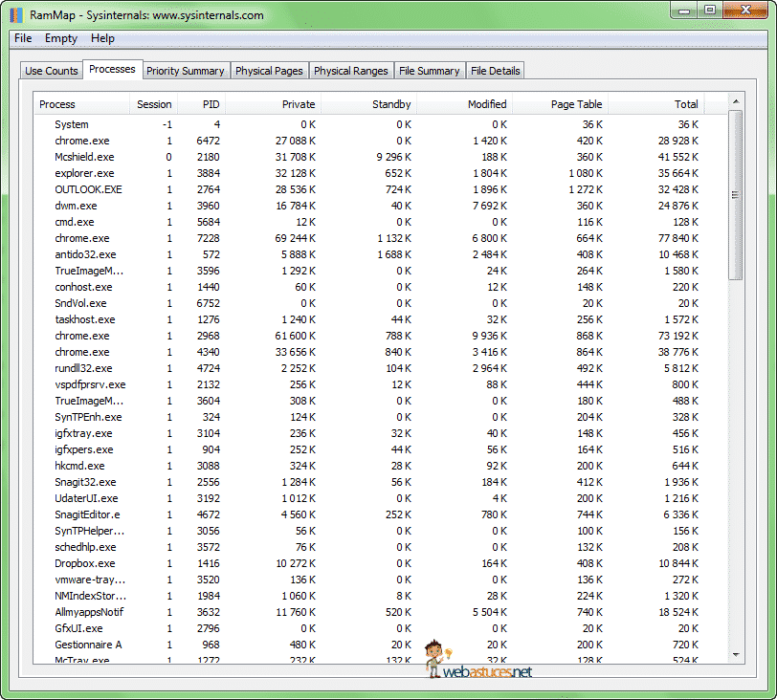Open the Help menu

tap(102, 38)
